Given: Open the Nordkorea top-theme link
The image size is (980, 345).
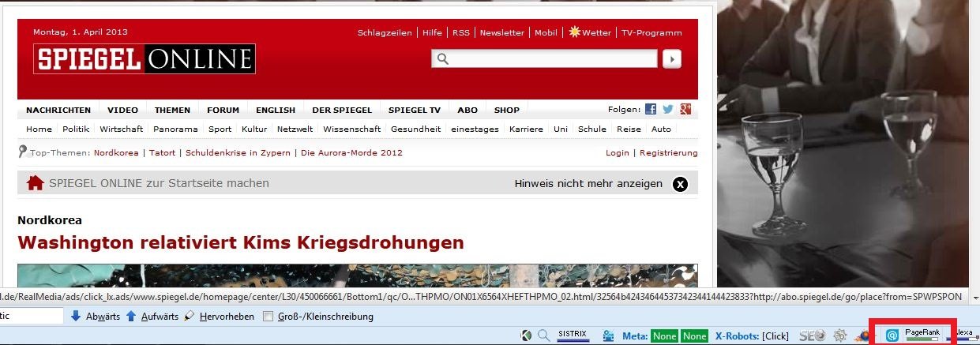Looking at the screenshot, I should tap(116, 152).
